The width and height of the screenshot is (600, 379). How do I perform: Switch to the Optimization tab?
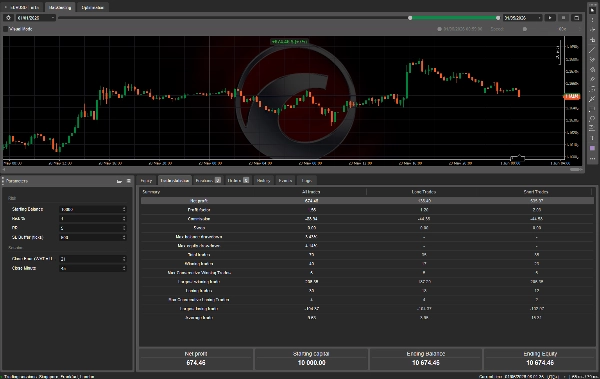pos(92,7)
